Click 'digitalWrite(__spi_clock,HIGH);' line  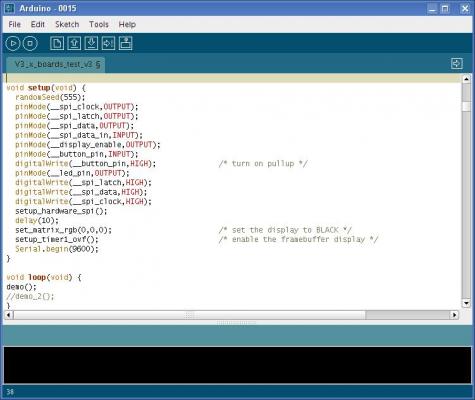[x=83, y=202]
